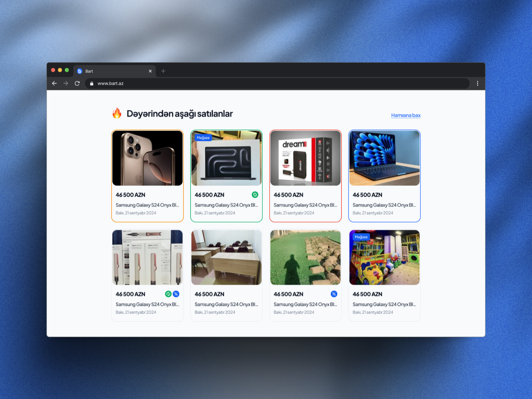Image resolution: width=532 pixels, height=399 pixels.
Task: Open a new tab with the plus icon
Action: [x=163, y=71]
